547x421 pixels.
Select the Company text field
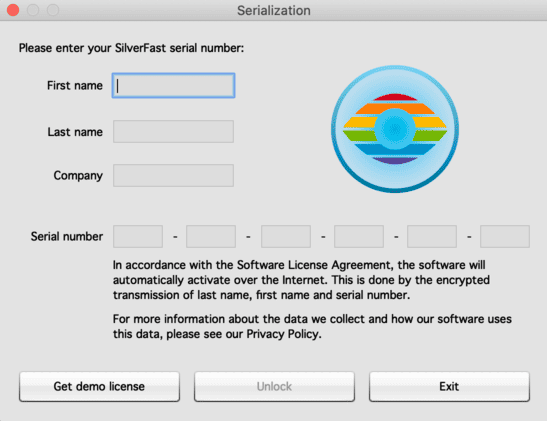coord(173,175)
